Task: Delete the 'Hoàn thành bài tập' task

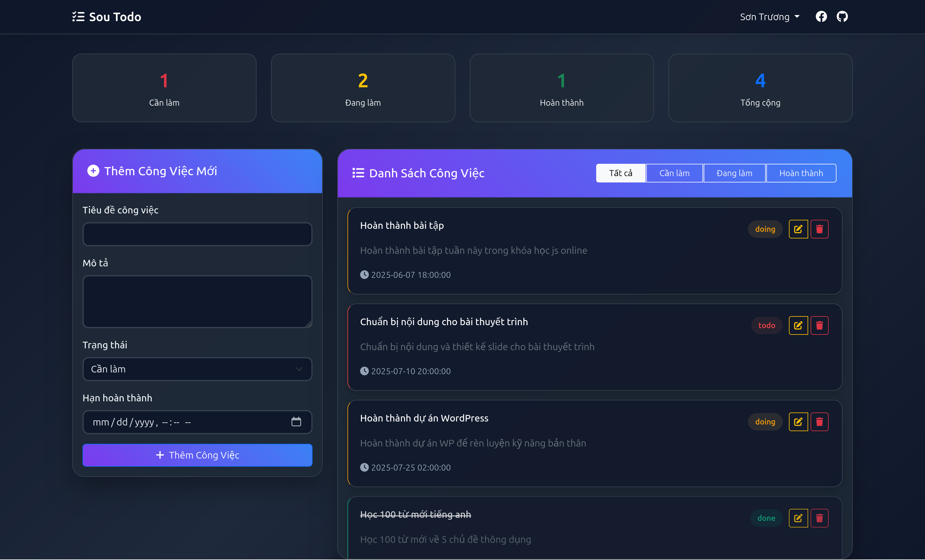Action: click(x=819, y=229)
